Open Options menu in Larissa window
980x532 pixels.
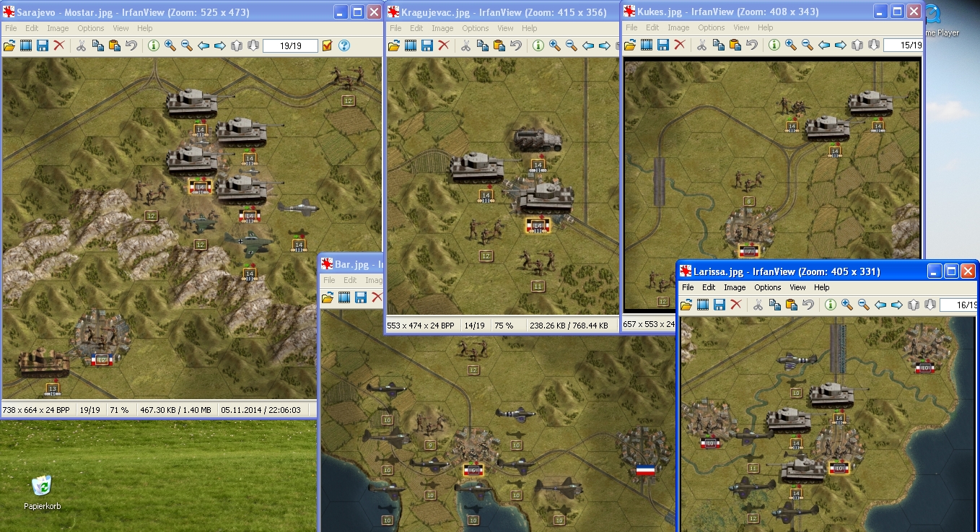click(768, 287)
